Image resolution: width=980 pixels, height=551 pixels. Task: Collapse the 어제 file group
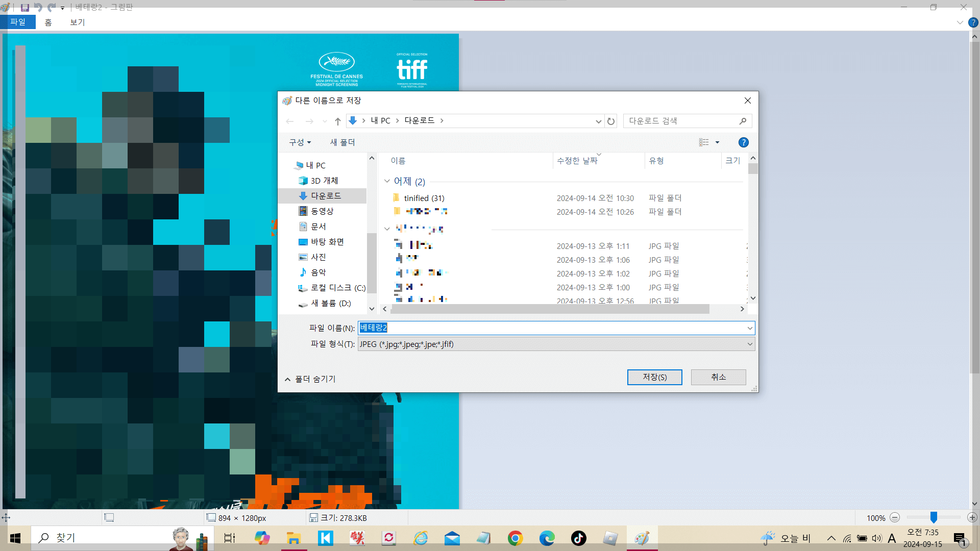[x=387, y=182]
